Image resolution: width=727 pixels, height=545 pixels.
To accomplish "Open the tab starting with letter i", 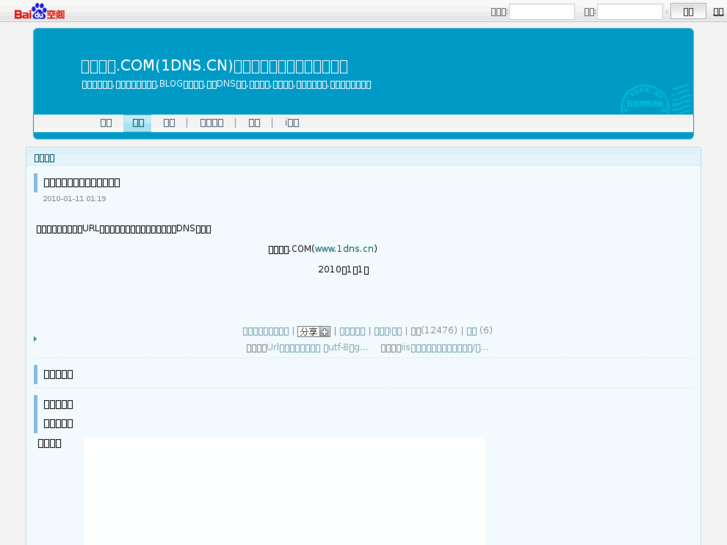I will click(292, 123).
